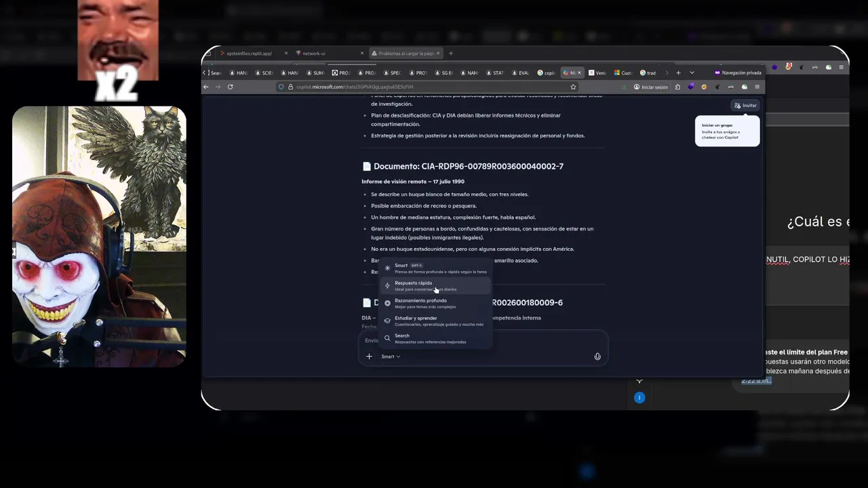
Task: Collapse the Smart mode dropdown in composer
Action: pos(391,357)
